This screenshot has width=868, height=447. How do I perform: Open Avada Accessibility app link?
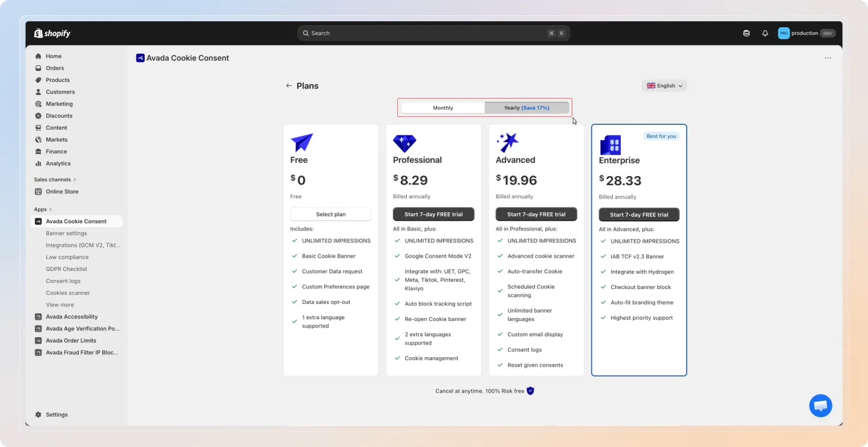click(72, 317)
